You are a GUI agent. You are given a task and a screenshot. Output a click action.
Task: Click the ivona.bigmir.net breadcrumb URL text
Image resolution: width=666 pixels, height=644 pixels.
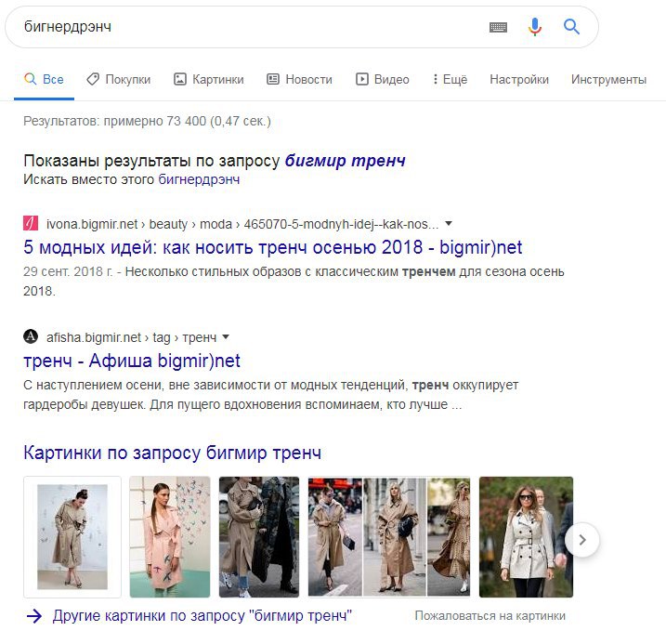[242, 224]
